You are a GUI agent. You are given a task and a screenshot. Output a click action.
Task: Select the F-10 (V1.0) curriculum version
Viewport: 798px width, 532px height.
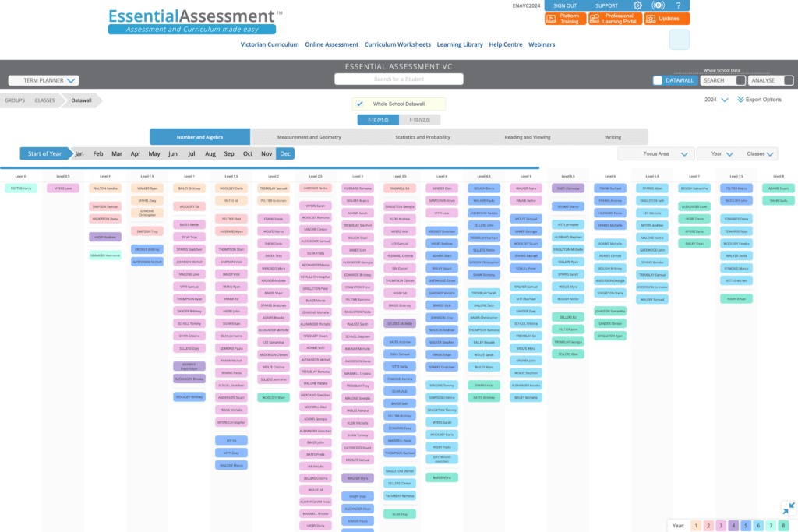[x=378, y=120]
